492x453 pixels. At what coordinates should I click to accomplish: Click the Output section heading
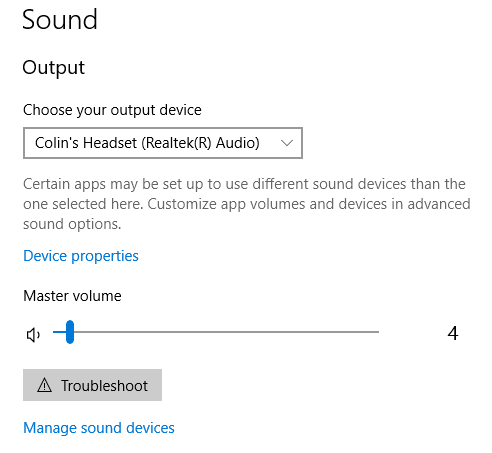pyautogui.click(x=53, y=67)
